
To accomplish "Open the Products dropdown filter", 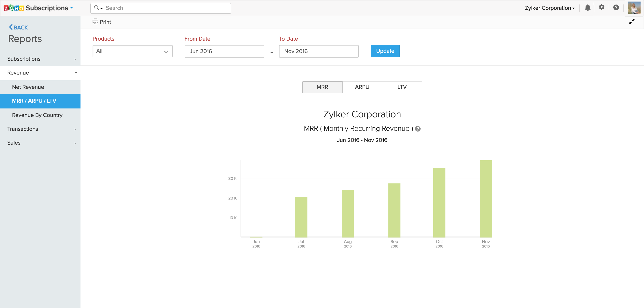I will tap(131, 51).
